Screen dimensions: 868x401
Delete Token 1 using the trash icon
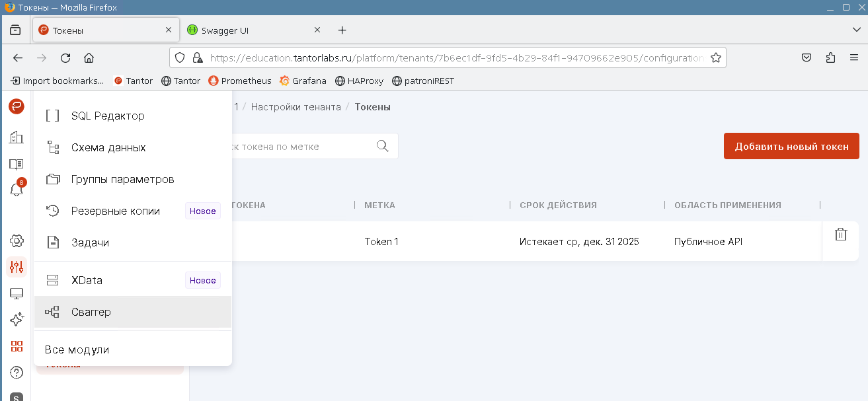(x=840, y=235)
